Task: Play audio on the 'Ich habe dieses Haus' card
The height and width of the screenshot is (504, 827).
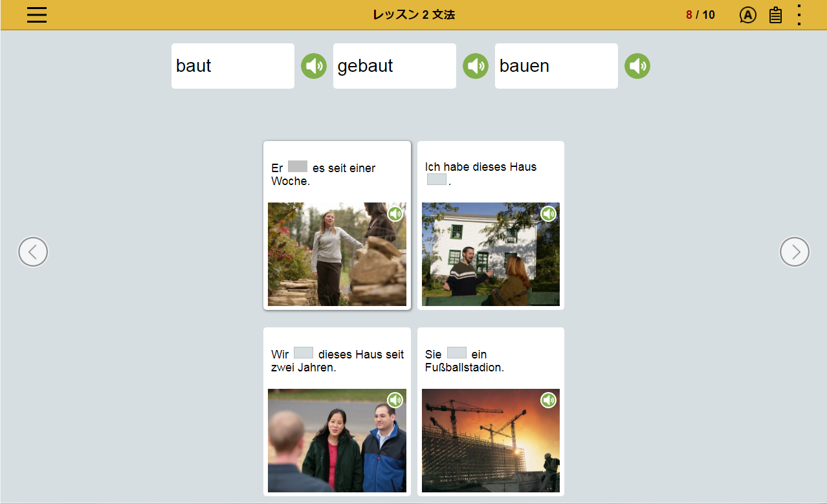Action: pyautogui.click(x=548, y=214)
